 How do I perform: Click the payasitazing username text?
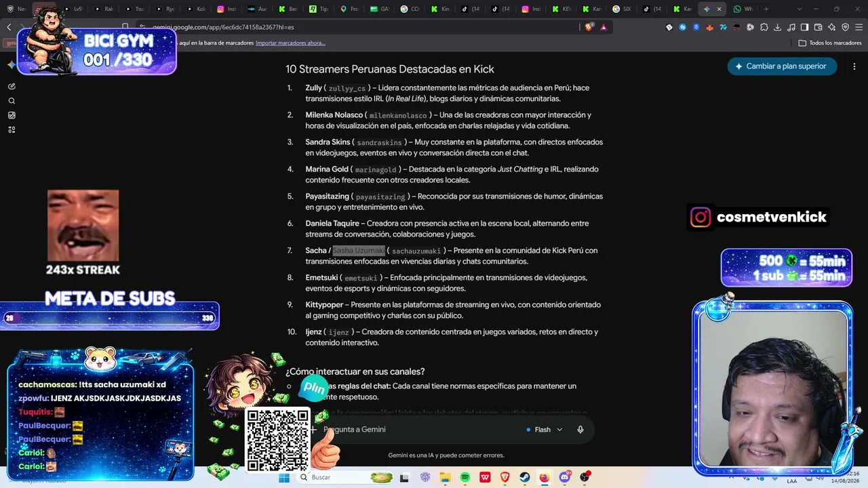pyautogui.click(x=380, y=197)
